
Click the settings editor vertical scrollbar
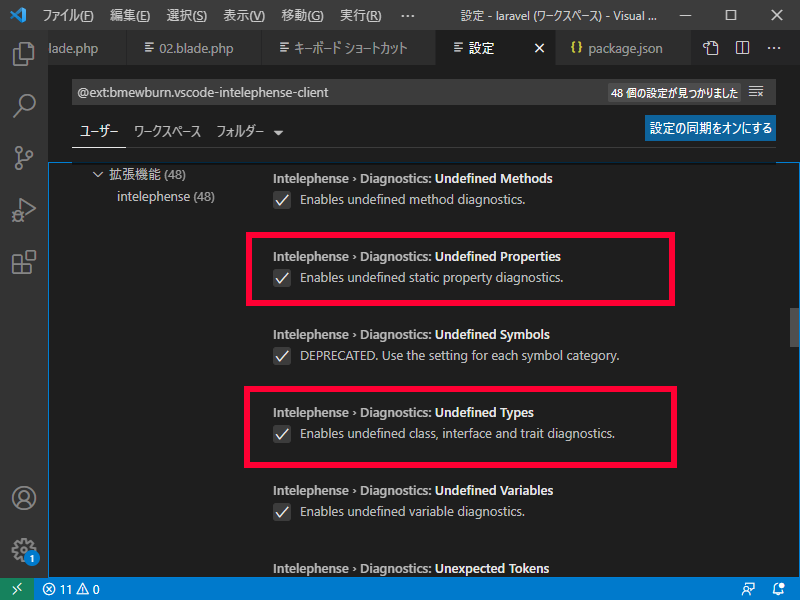coord(794,328)
